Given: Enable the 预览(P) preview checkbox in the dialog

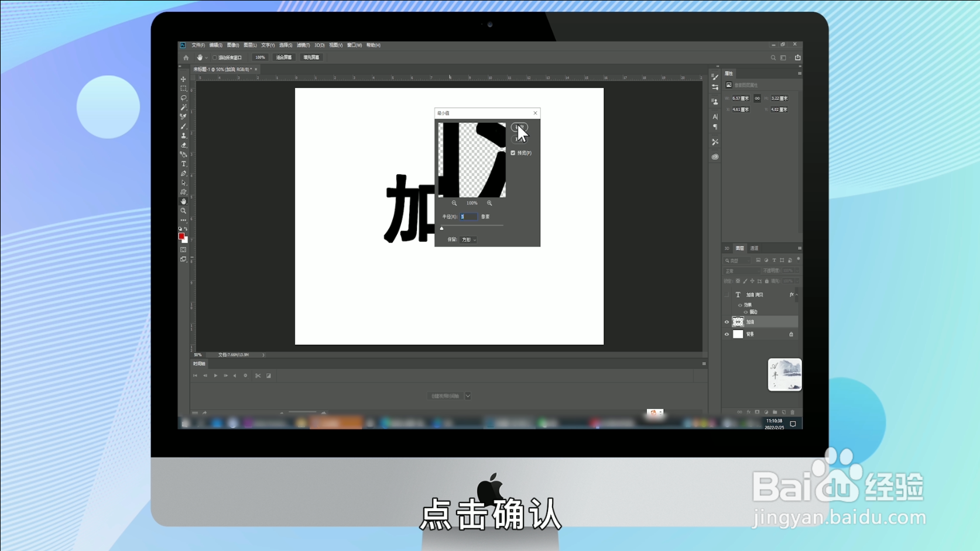Looking at the screenshot, I should click(x=513, y=153).
